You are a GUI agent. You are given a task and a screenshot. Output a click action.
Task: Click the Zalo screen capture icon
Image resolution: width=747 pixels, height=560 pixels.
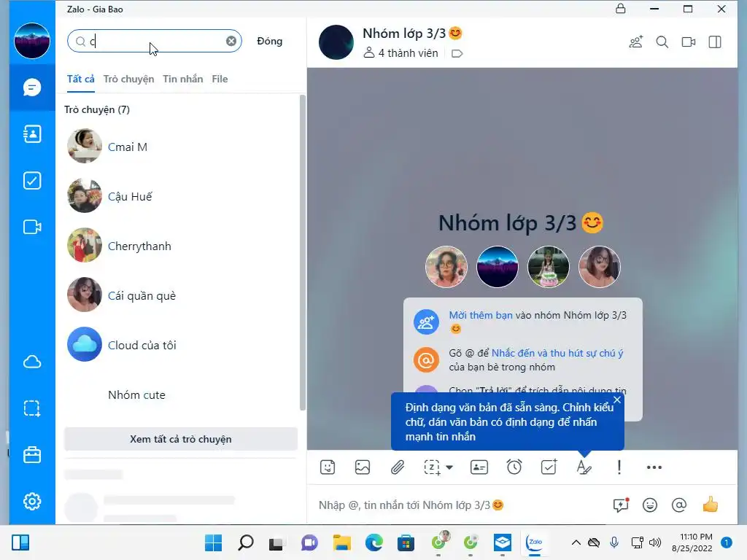coord(432,467)
